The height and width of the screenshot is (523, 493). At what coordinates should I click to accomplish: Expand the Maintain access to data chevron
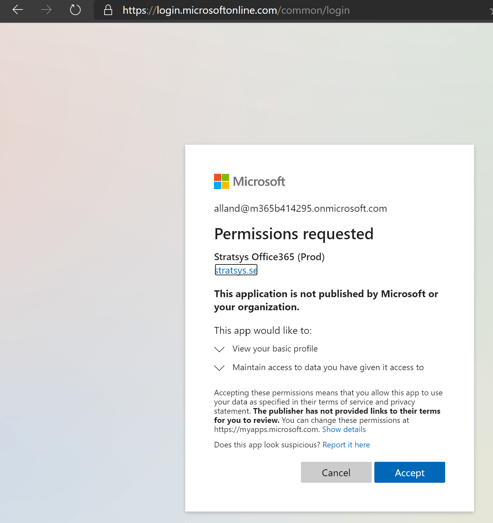(x=219, y=368)
